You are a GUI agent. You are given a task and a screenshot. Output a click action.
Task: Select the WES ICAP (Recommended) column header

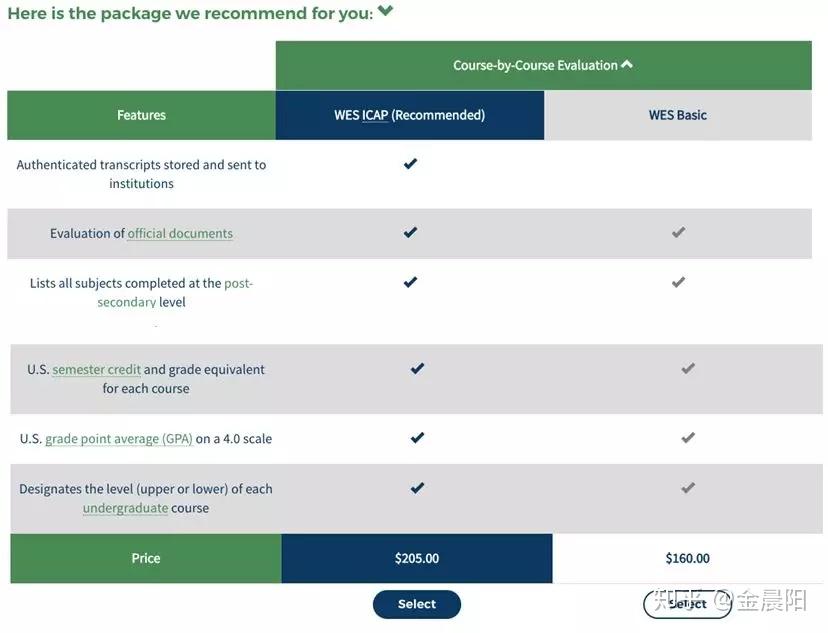click(410, 115)
